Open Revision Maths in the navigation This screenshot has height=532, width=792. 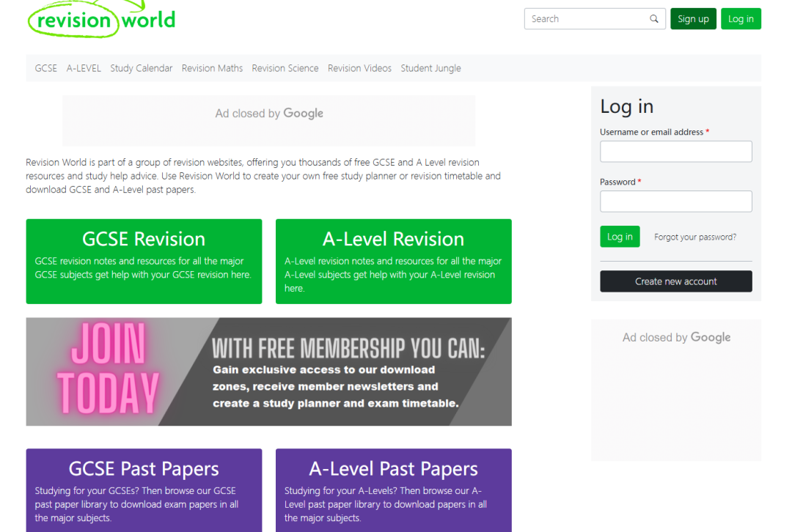coord(212,68)
